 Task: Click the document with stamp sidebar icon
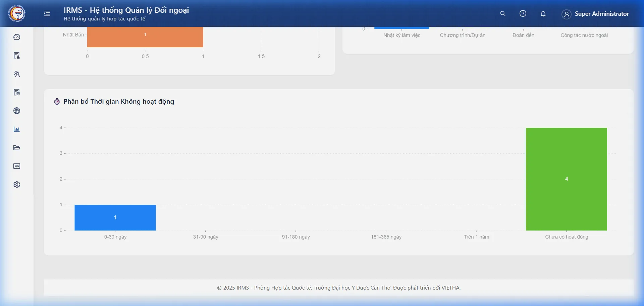[x=17, y=56]
